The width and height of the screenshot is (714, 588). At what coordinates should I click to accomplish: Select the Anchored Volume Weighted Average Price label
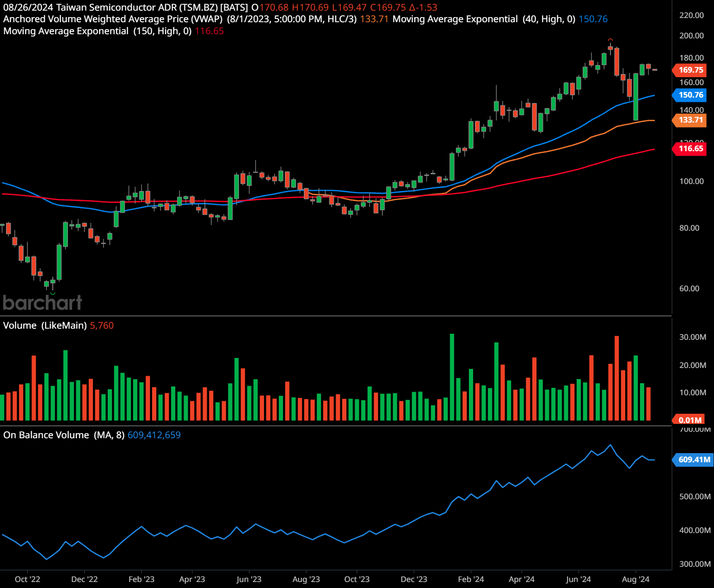coord(113,19)
